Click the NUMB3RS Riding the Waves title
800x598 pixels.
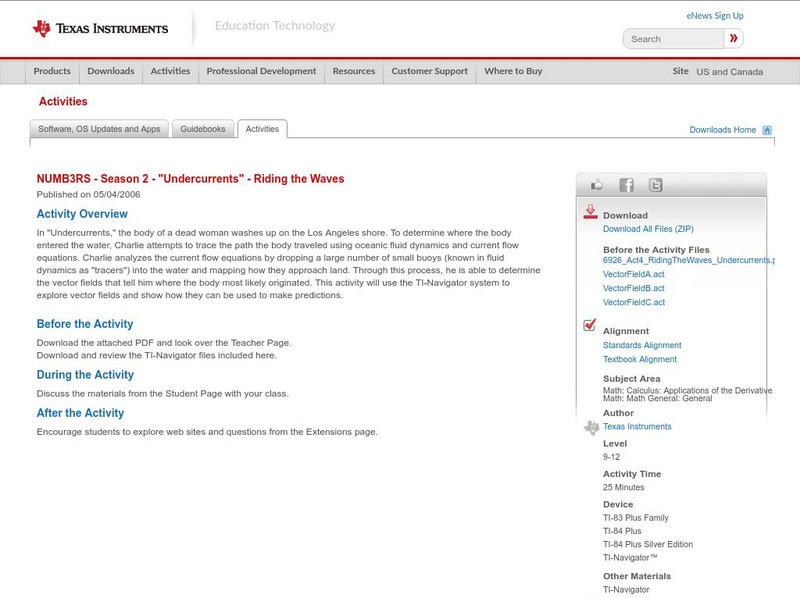(x=190, y=179)
